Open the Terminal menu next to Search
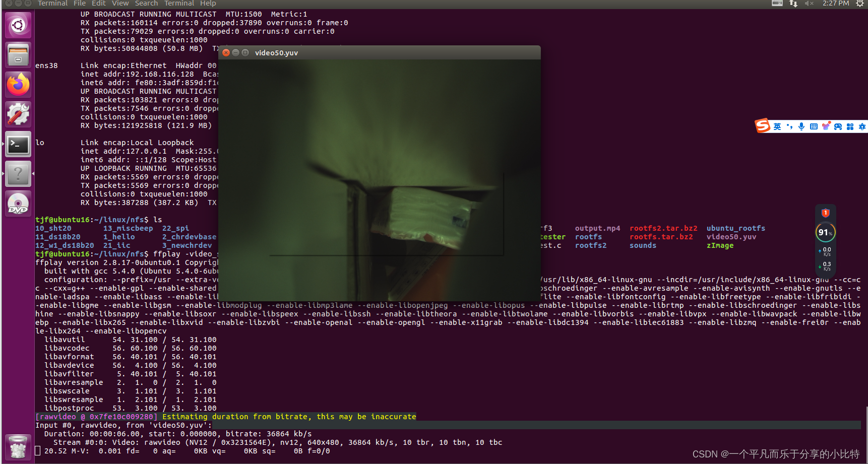Screen dimensions: 868x464 [x=179, y=4]
